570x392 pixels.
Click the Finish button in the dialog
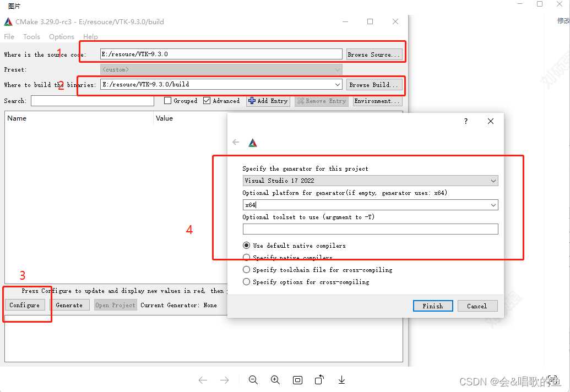click(x=433, y=306)
